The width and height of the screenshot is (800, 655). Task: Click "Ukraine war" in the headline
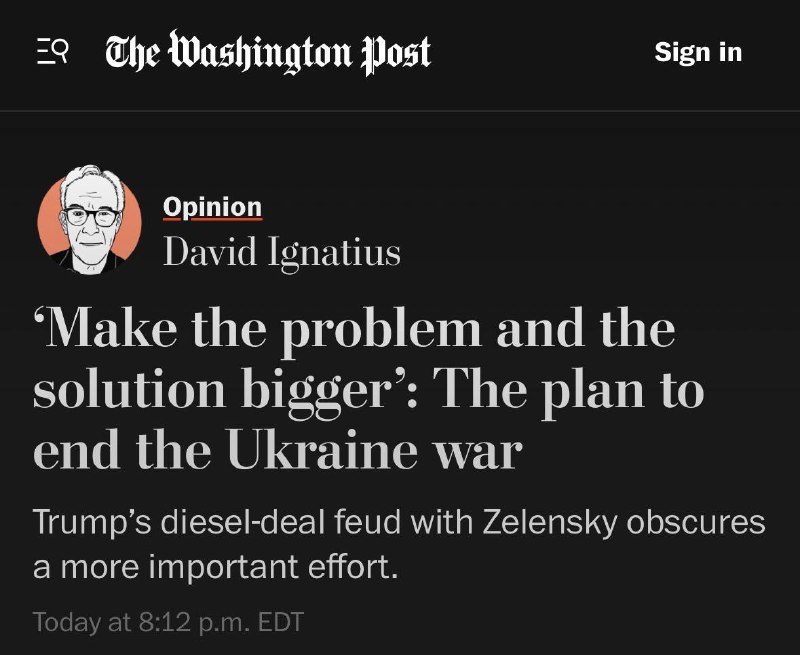coord(375,449)
